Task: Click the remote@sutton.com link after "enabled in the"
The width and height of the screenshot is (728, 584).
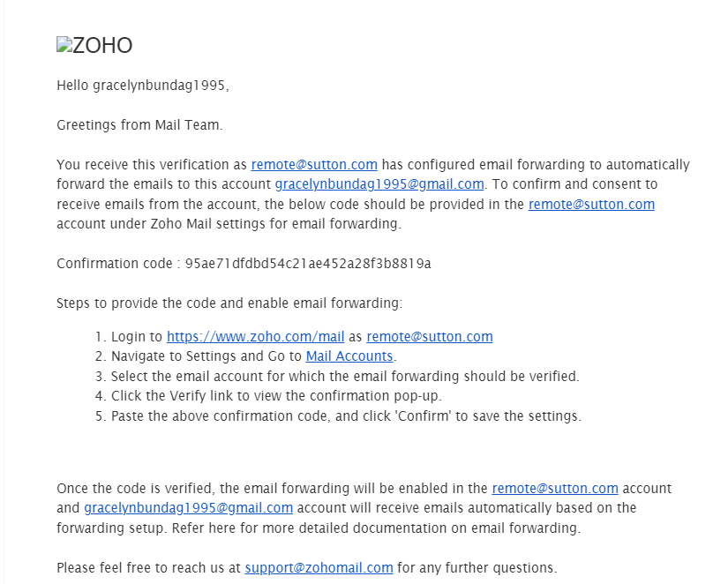Action: pyautogui.click(x=555, y=489)
